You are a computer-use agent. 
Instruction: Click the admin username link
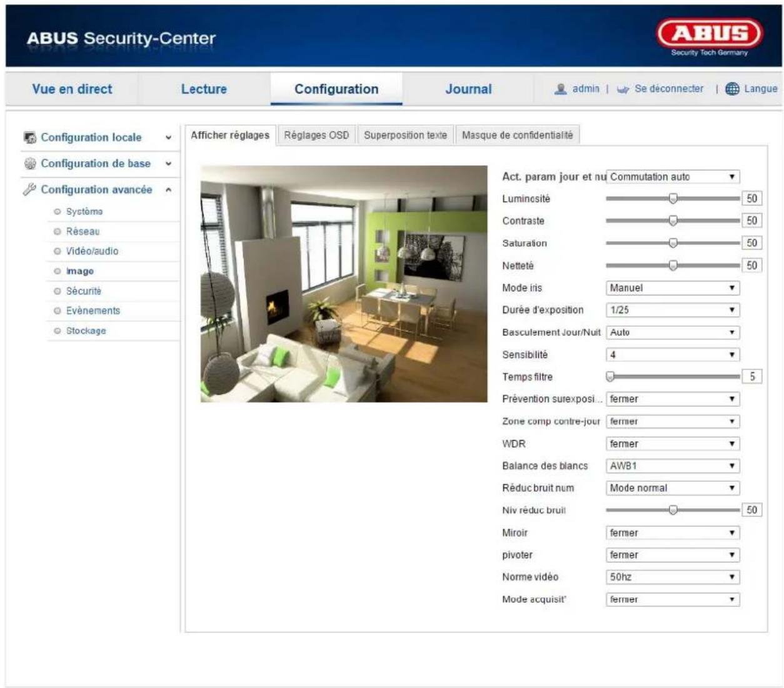[x=586, y=89]
